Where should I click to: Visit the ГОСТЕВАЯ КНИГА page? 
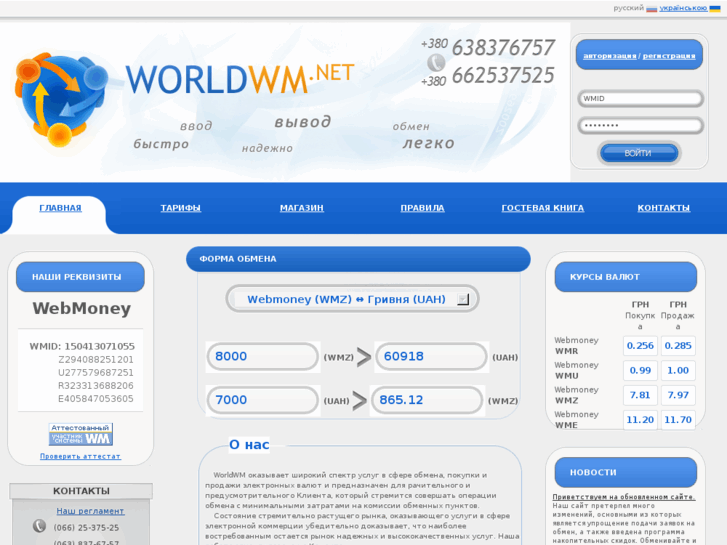tap(542, 208)
